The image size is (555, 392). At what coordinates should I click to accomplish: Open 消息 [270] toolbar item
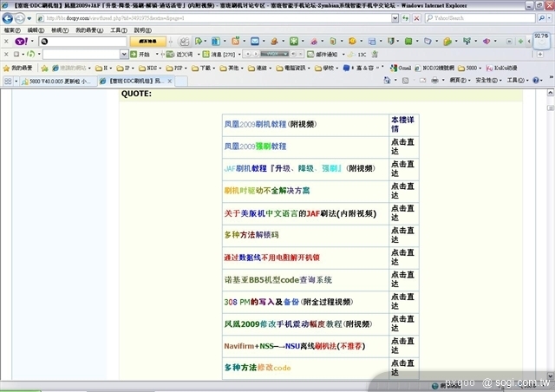219,54
